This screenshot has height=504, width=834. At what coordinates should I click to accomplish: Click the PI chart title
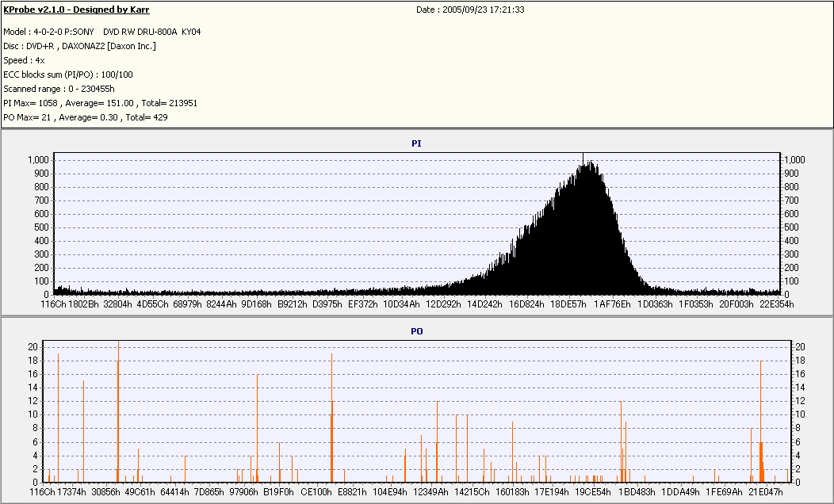point(416,143)
